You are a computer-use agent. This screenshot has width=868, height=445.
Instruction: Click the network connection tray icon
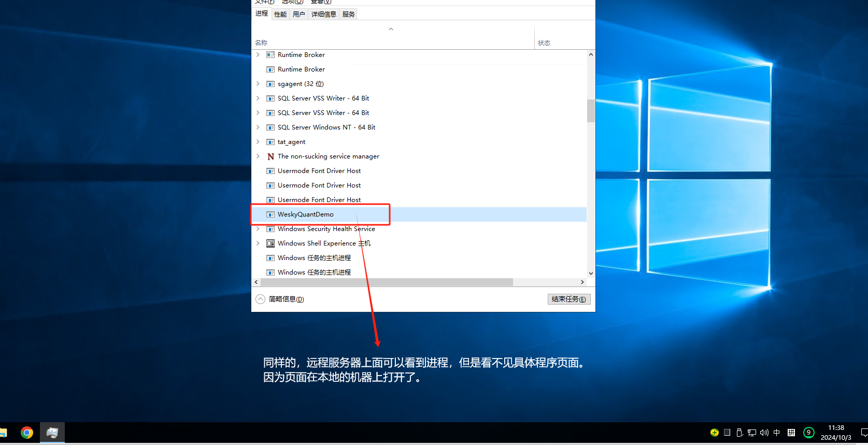(x=752, y=433)
